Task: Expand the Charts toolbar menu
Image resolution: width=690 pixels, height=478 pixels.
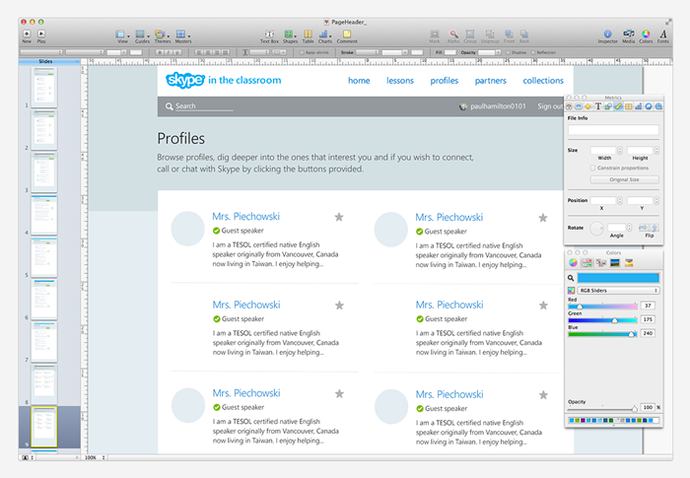Action: (x=325, y=34)
